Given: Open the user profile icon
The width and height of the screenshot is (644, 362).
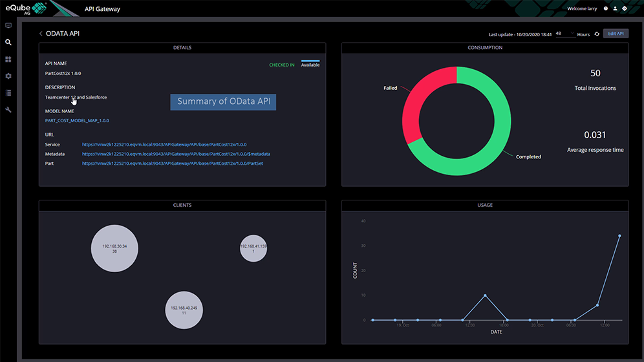Looking at the screenshot, I should [616, 9].
